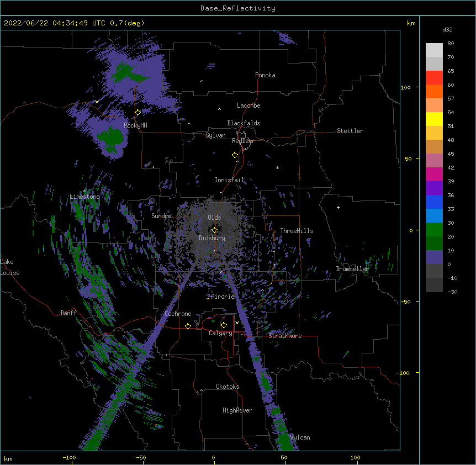Click the Okotoks label

pos(228,387)
